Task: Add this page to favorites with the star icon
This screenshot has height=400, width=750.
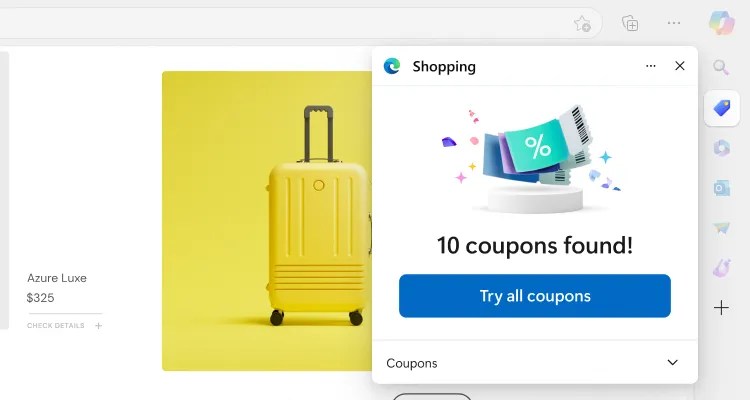Action: tap(582, 23)
